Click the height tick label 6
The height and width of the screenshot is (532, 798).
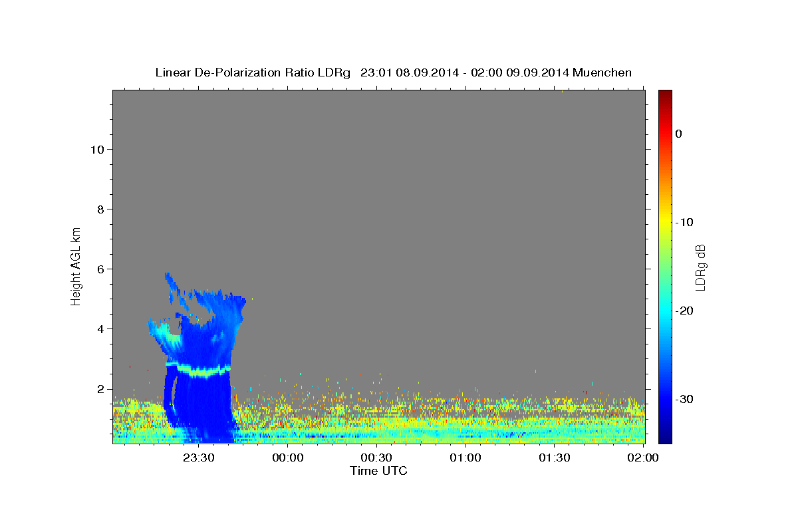pos(99,269)
